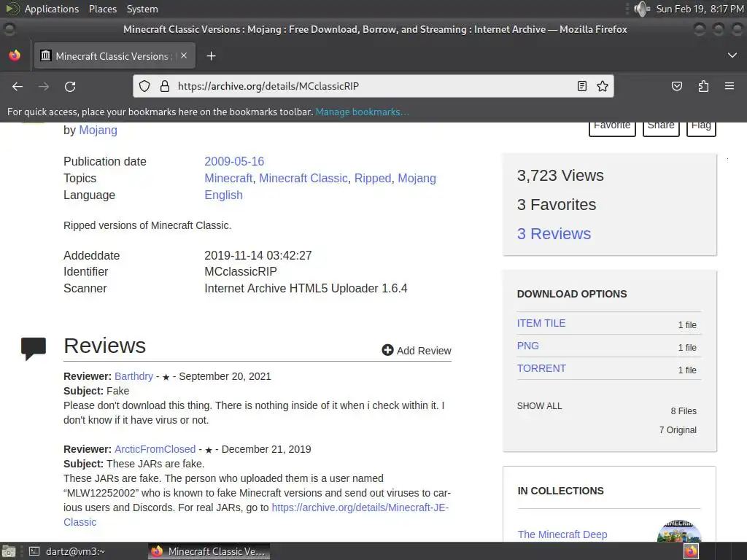This screenshot has width=747, height=560.
Task: Click the Firefox logo icon beside tabs
Action: tap(15, 55)
